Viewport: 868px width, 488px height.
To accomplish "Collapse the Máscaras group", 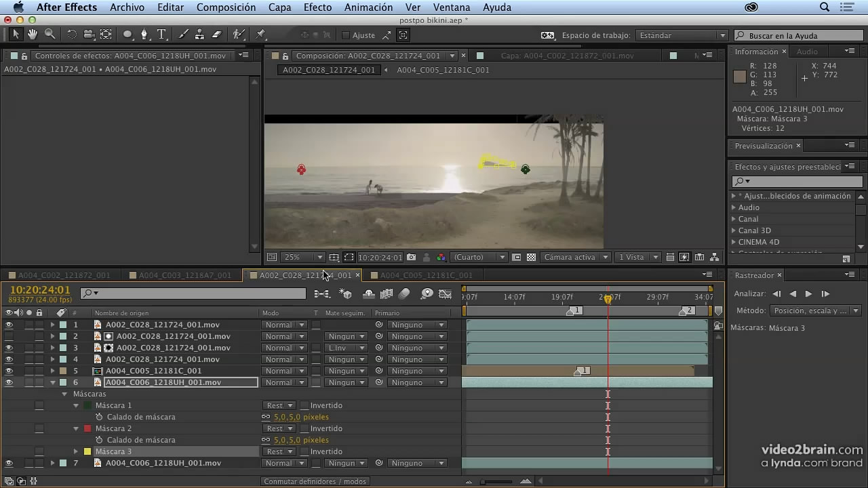I will 65,394.
